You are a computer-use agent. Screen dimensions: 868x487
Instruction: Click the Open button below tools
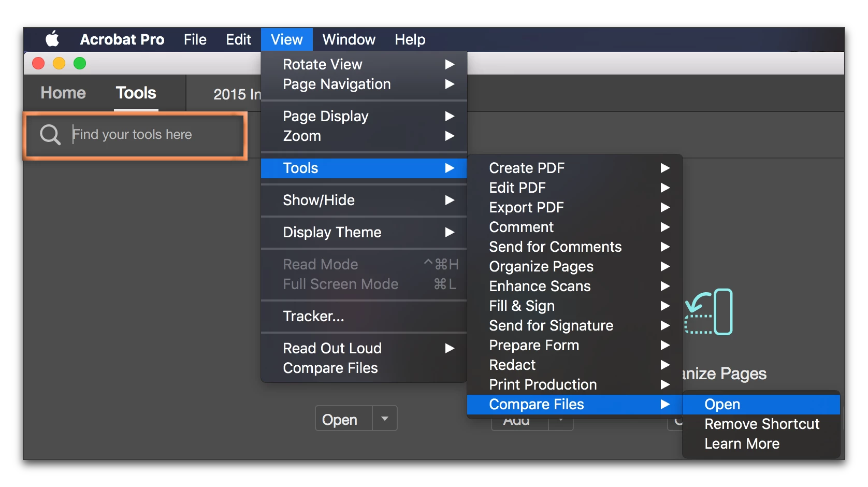(x=343, y=419)
